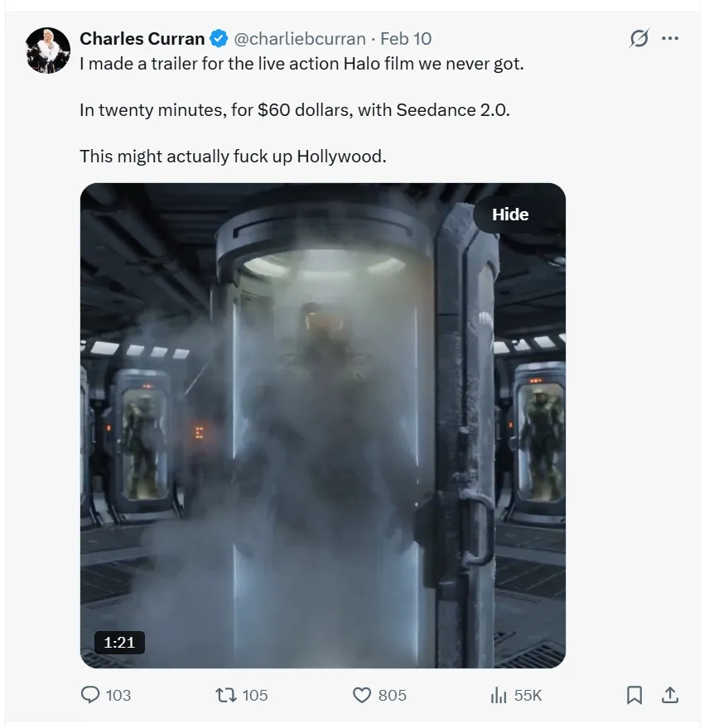Click the Charles Curran display name
Viewport: 709px width, 728px height.
click(x=142, y=38)
